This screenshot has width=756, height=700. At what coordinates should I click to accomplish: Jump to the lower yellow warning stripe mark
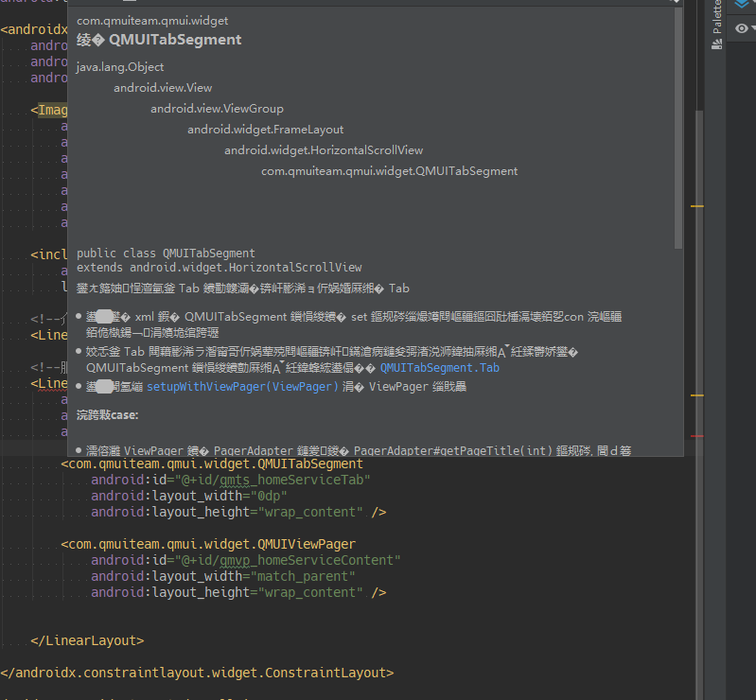pyautogui.click(x=696, y=395)
